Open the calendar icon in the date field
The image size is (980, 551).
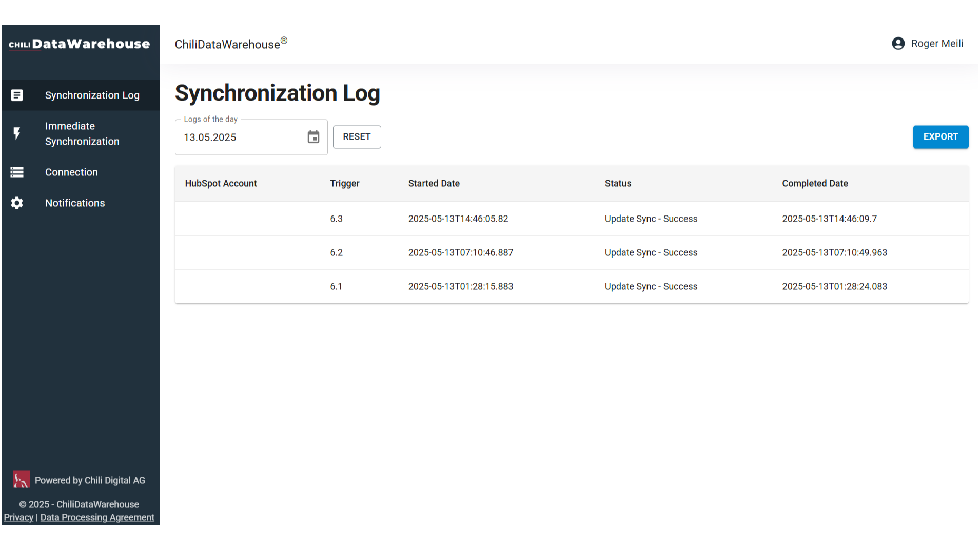(313, 136)
